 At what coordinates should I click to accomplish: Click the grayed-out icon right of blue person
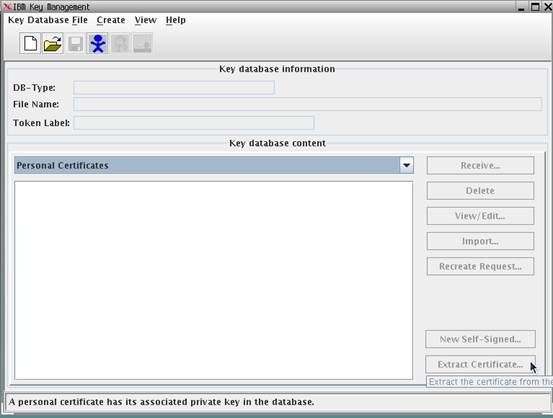click(x=120, y=43)
